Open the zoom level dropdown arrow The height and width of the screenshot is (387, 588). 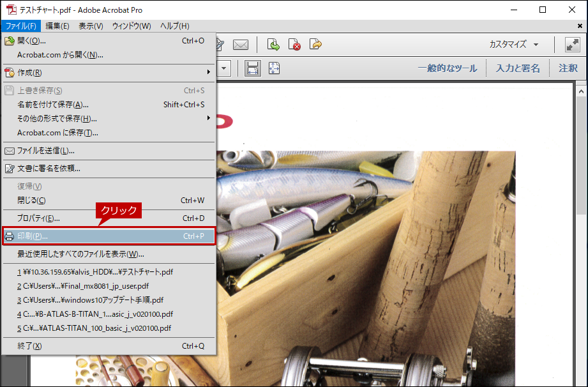click(224, 68)
